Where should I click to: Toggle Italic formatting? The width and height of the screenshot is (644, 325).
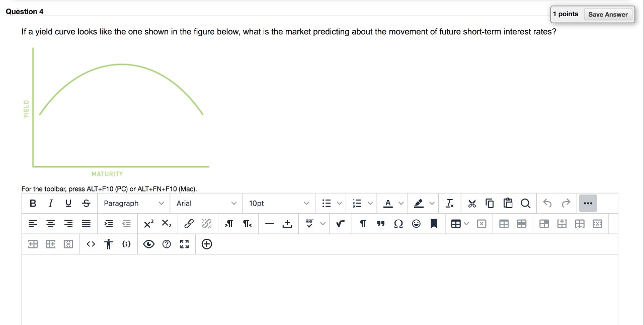pyautogui.click(x=50, y=203)
